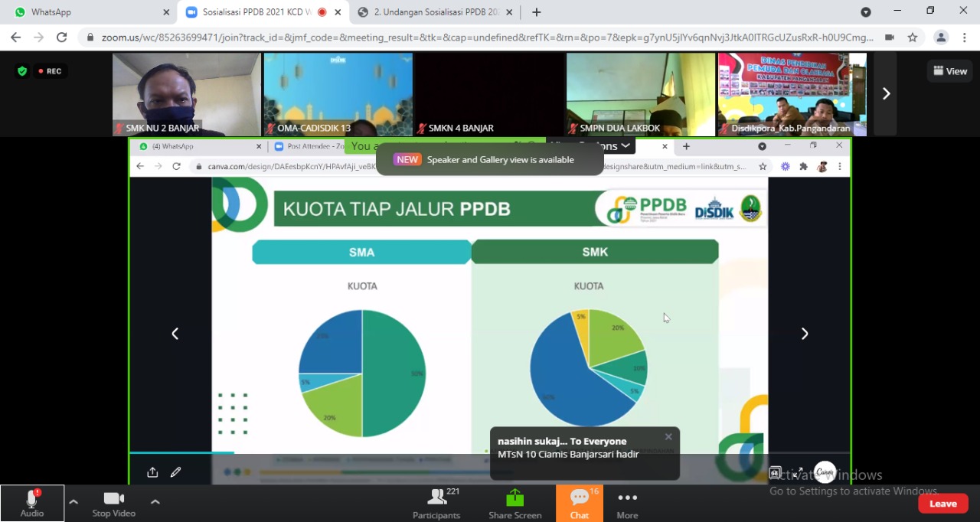Click the new tab plus in shared browser

[686, 146]
